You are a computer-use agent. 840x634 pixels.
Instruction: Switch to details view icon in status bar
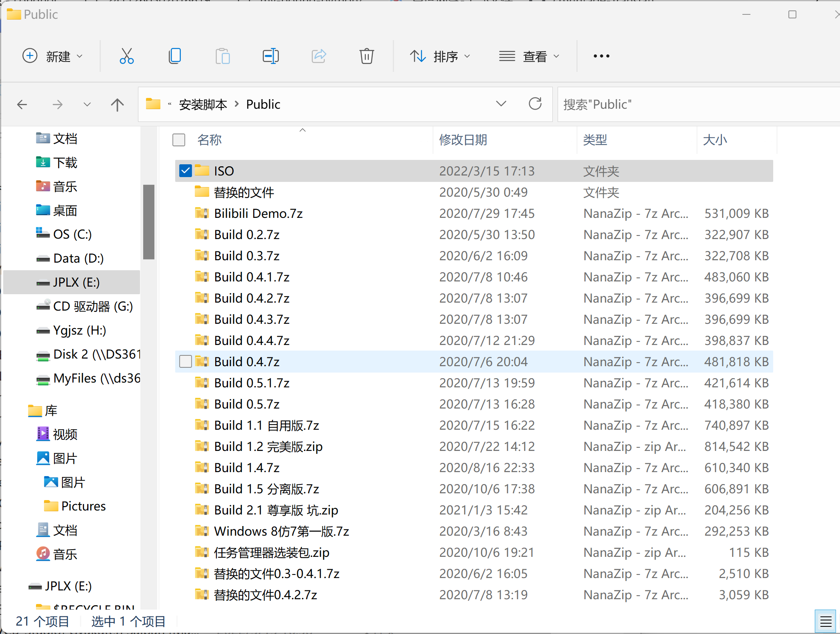point(826,622)
